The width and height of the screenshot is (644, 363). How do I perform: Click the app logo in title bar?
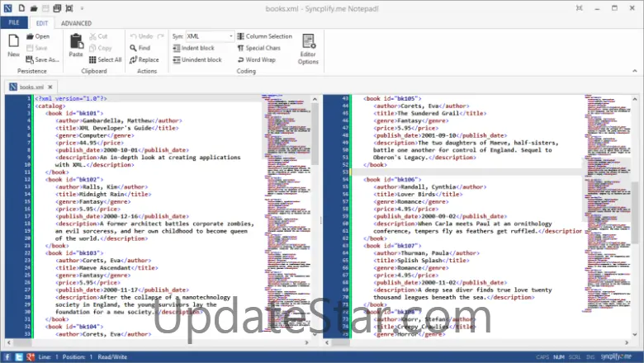click(7, 8)
